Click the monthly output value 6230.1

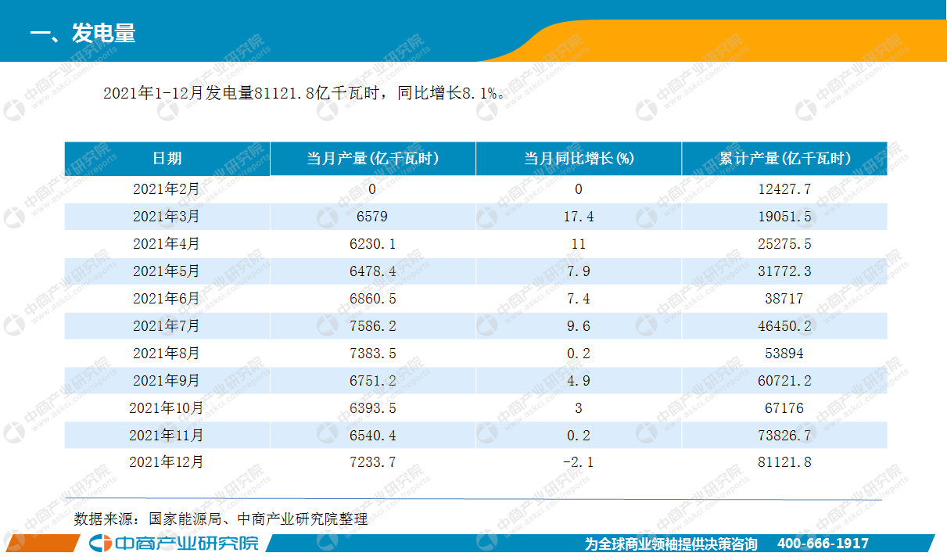point(372,244)
